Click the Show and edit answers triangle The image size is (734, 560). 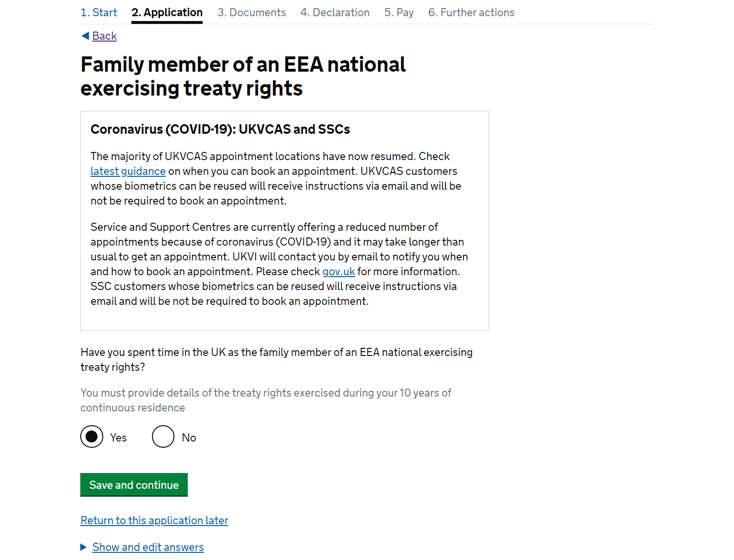[x=84, y=547]
